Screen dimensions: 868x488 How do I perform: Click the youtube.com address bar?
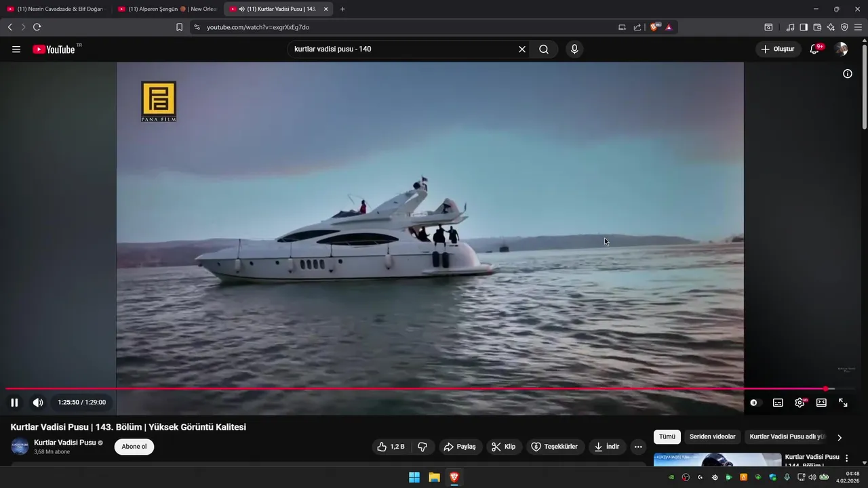(x=407, y=27)
